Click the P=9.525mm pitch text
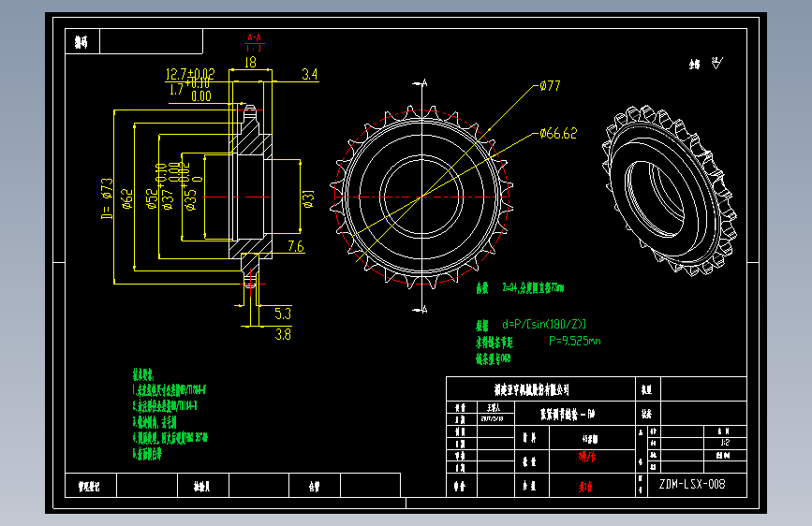The height and width of the screenshot is (526, 812). (x=575, y=341)
